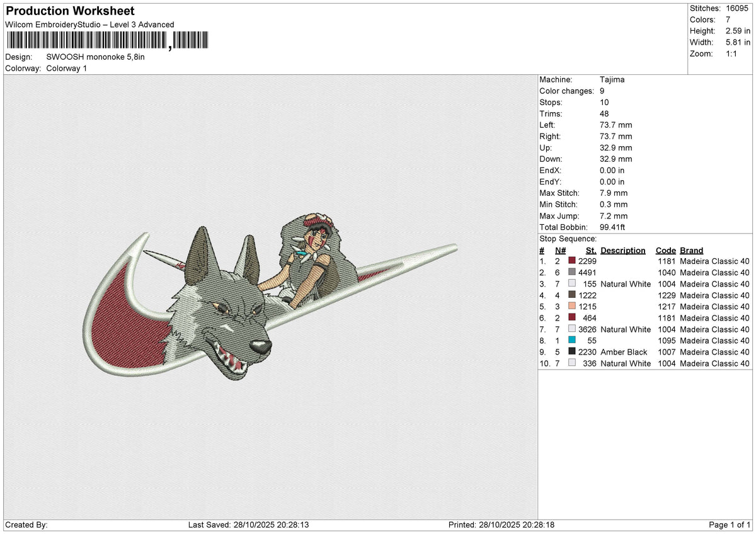756x534 pixels.
Task: Click the Machine value Tajima
Action: click(x=612, y=80)
